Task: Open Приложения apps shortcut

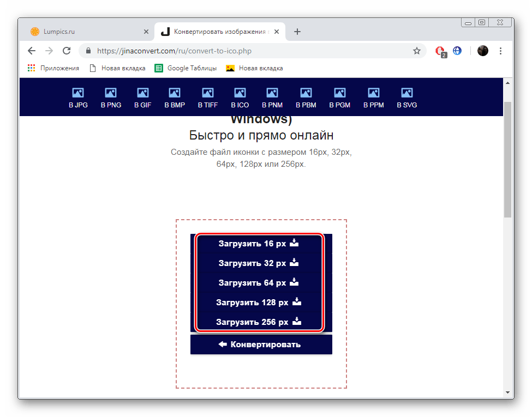Action: 53,68
